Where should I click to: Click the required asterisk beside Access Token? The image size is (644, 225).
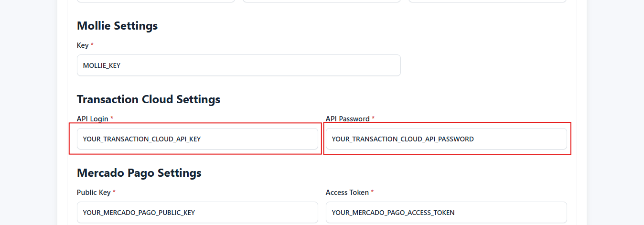(372, 192)
